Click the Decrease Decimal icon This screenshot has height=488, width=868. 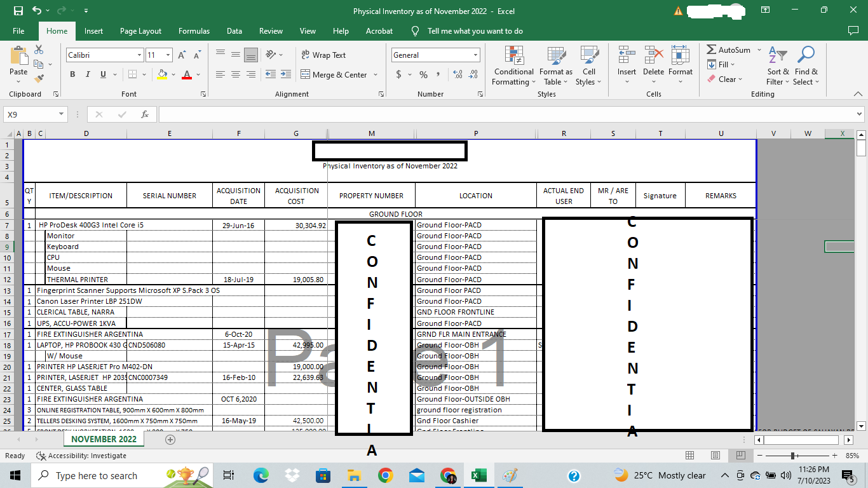(x=473, y=74)
